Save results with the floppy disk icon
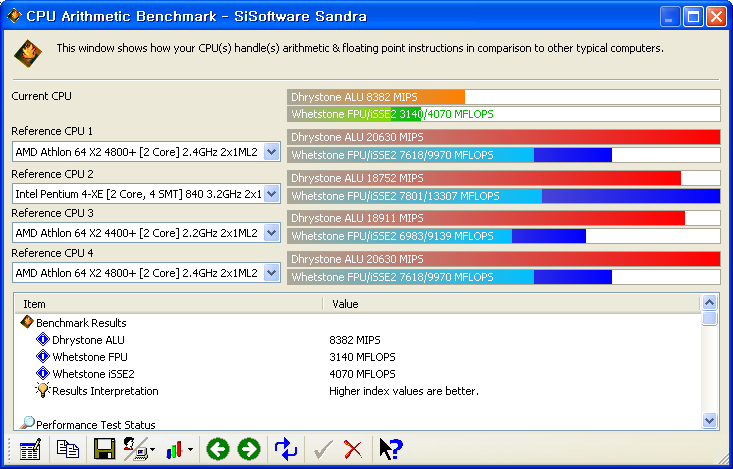 [104, 449]
